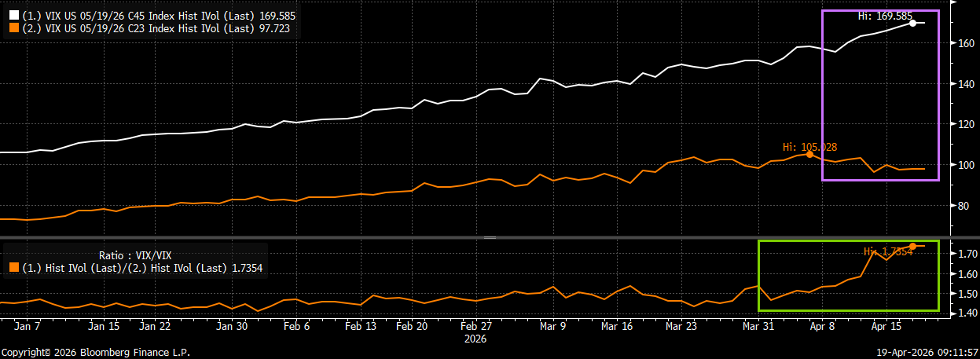Click the 80 y-axis label
The height and width of the screenshot is (359, 980).
pyautogui.click(x=964, y=206)
